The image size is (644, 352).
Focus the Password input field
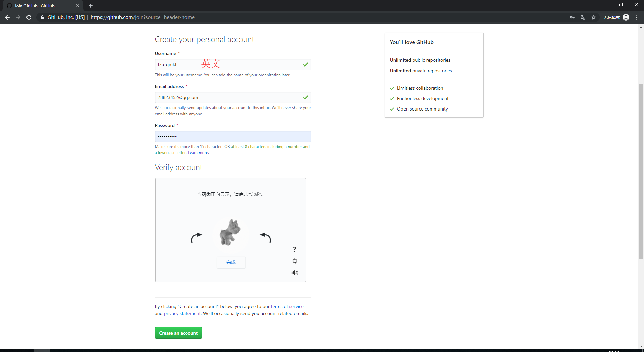(233, 136)
